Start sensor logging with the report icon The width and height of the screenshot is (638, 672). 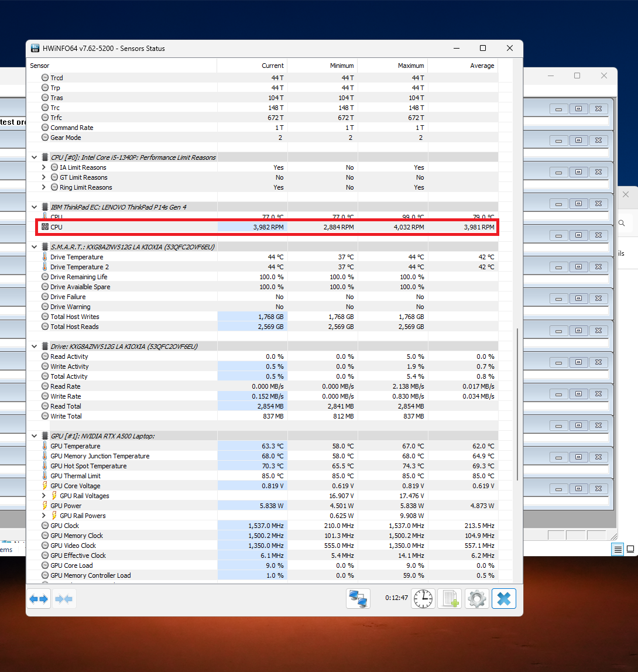[x=449, y=598]
